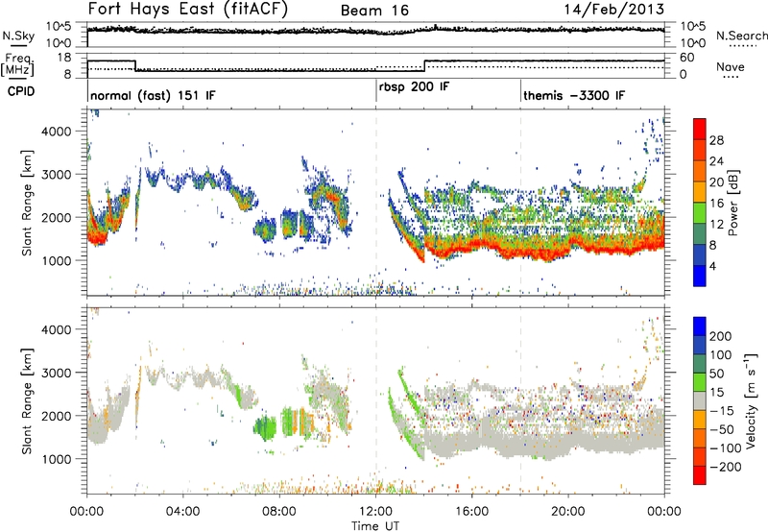Image resolution: width=768 pixels, height=532 pixels.
Task: Pick the teal 8–12 dB Power colorbar segment
Action: pyautogui.click(x=700, y=234)
